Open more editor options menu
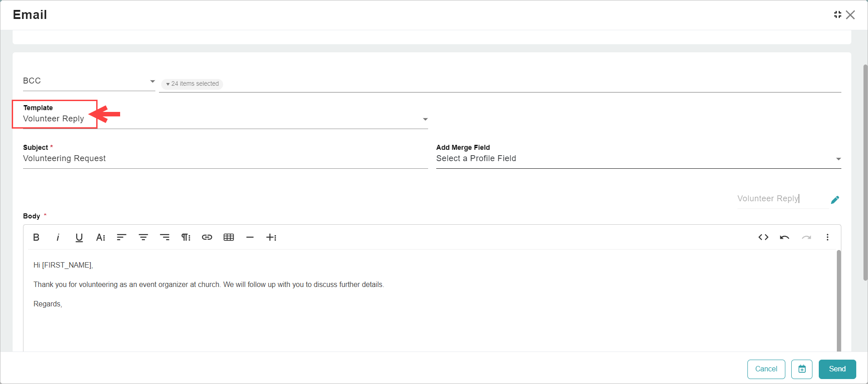Image resolution: width=868 pixels, height=384 pixels. [x=827, y=237]
